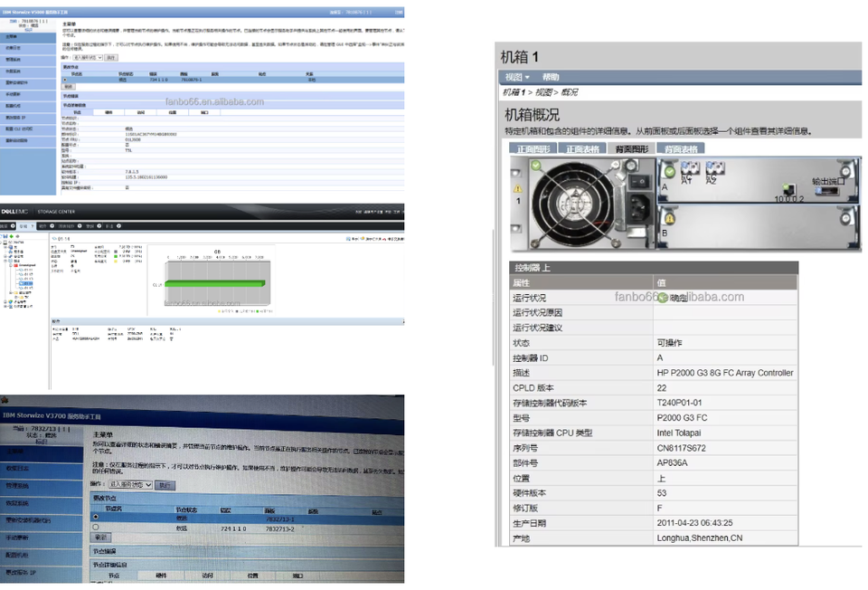Image resolution: width=868 pixels, height=590 pixels.
Task: Click the power switch on the power supply
Action: coord(640,181)
